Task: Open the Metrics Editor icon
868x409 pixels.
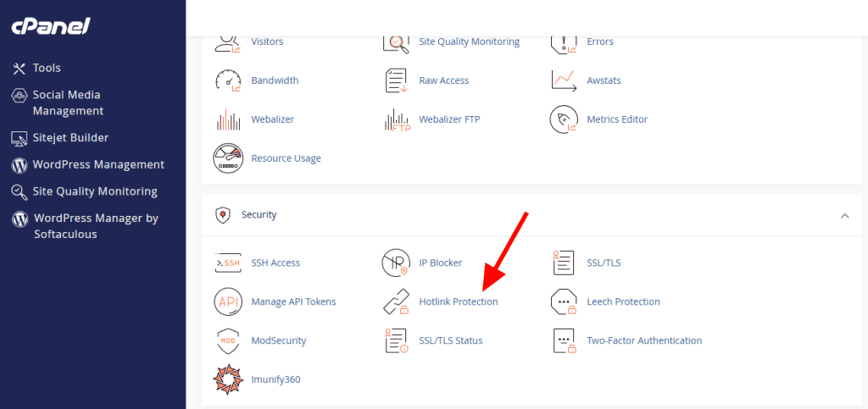Action: (x=565, y=120)
